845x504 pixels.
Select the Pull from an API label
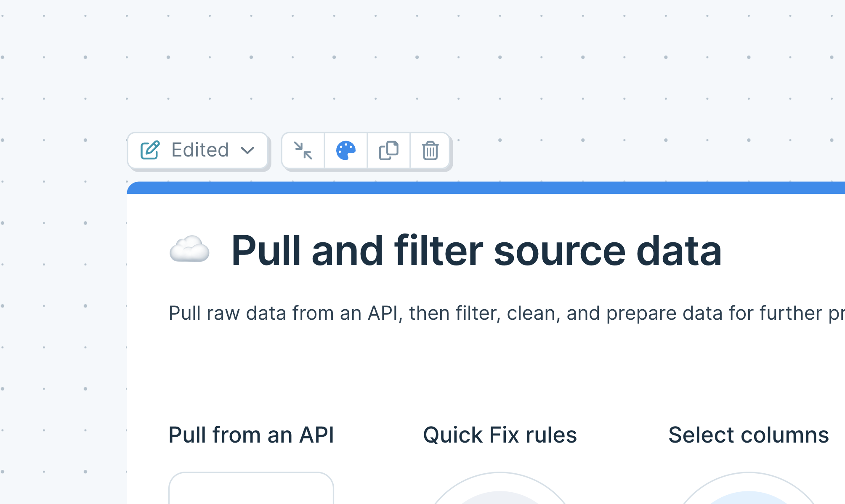click(x=251, y=435)
